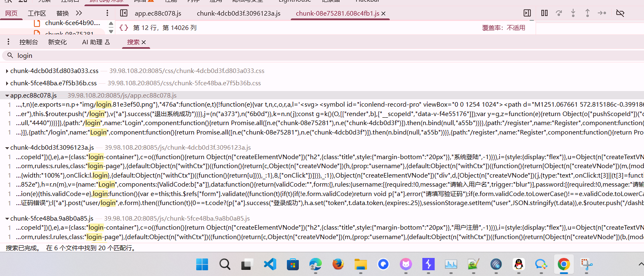This screenshot has height=276, width=644.
Task: Close the search drawer tab
Action: [144, 42]
